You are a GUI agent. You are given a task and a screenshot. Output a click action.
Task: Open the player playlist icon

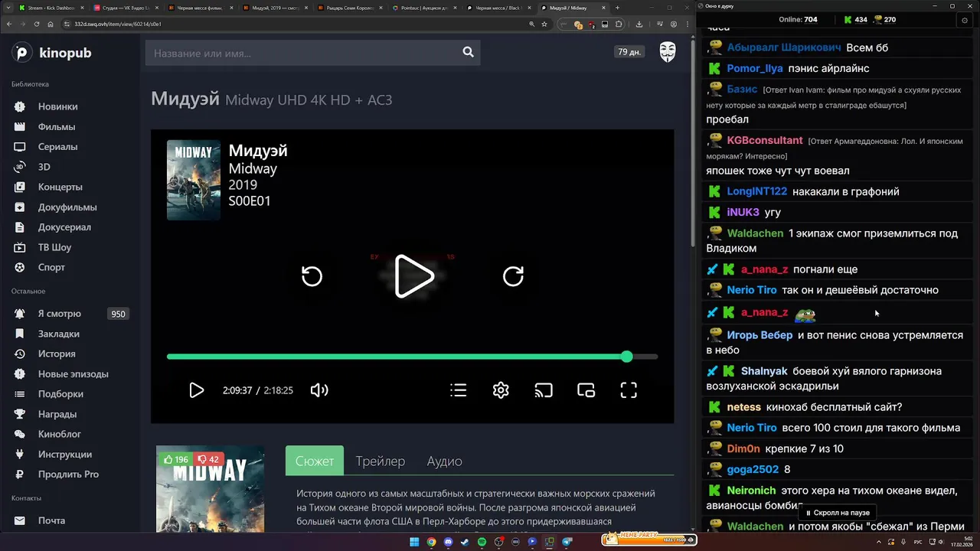pyautogui.click(x=458, y=390)
